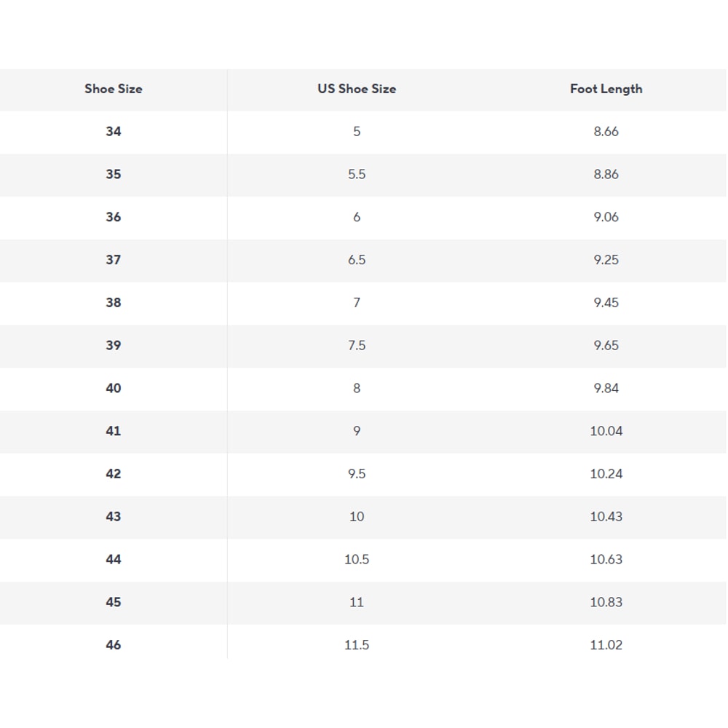The width and height of the screenshot is (728, 728).
Task: Click the US Shoe Size column header
Action: [x=357, y=89]
